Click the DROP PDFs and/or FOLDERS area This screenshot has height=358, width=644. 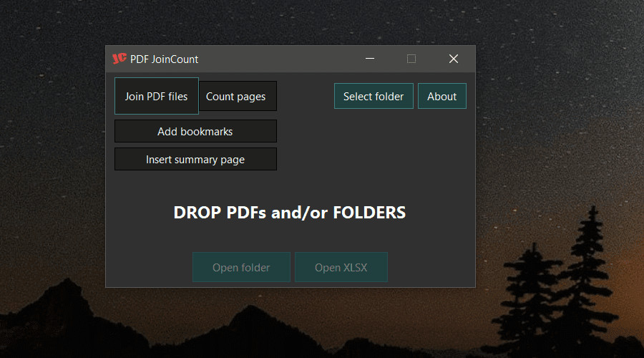[x=290, y=213]
